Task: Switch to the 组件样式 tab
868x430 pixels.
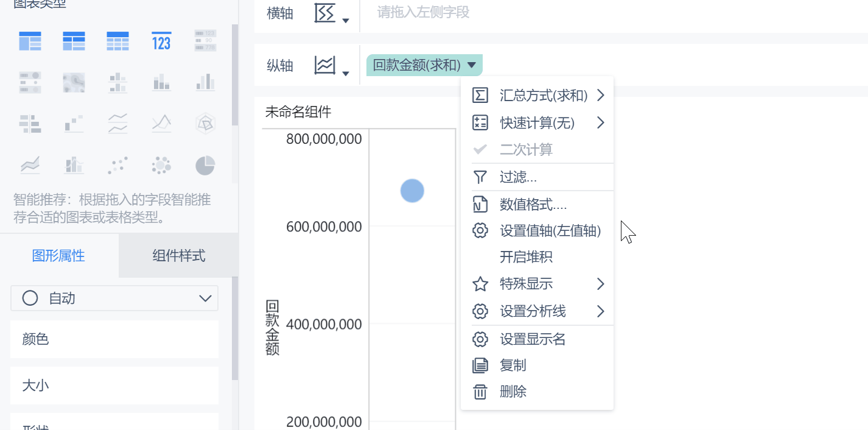Action: click(x=177, y=256)
